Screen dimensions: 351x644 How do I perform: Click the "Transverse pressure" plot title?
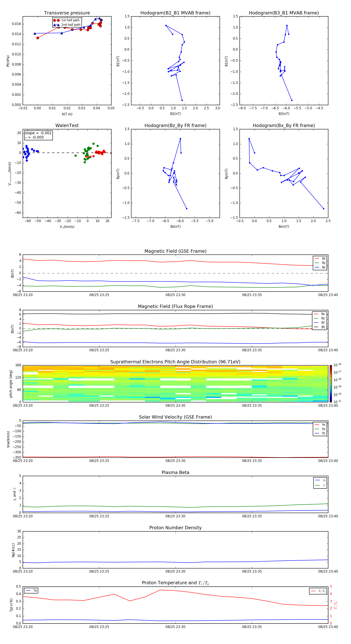(67, 13)
